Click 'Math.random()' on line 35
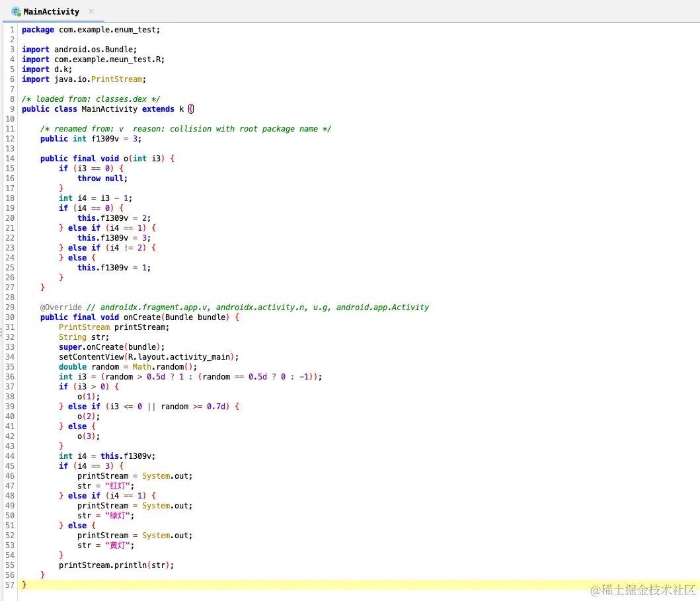700x601 pixels. tap(163, 366)
